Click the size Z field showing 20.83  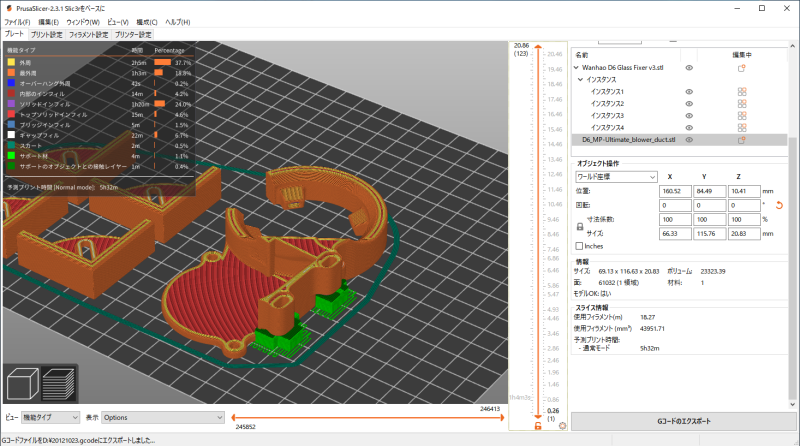coord(744,234)
